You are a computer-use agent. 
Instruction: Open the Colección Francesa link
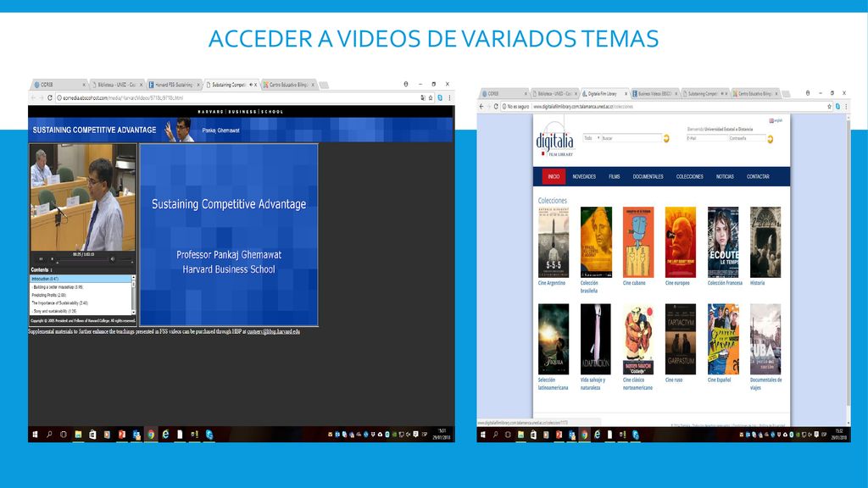pos(725,283)
